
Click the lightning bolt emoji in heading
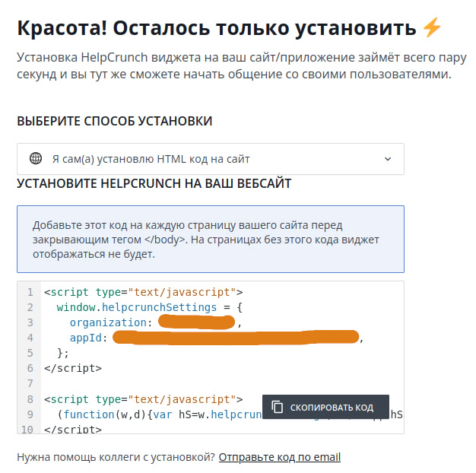coord(431,27)
